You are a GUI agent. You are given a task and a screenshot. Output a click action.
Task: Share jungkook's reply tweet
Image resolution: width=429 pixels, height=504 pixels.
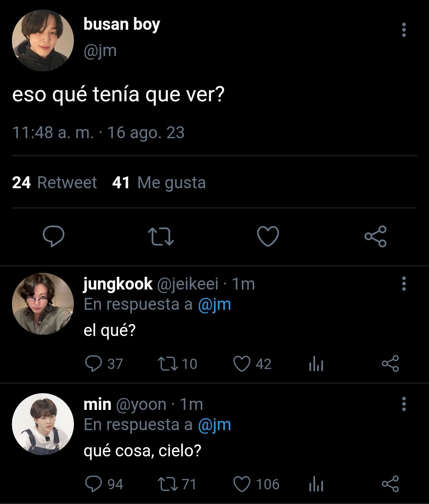pyautogui.click(x=390, y=364)
